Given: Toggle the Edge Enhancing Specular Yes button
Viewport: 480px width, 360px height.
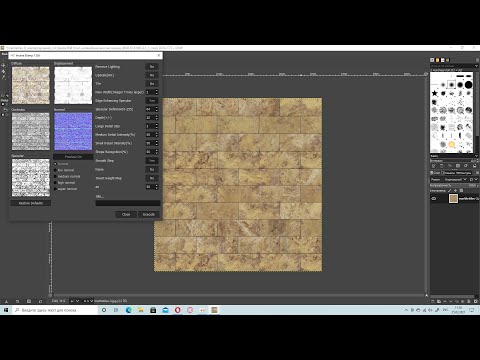Looking at the screenshot, I should point(152,101).
